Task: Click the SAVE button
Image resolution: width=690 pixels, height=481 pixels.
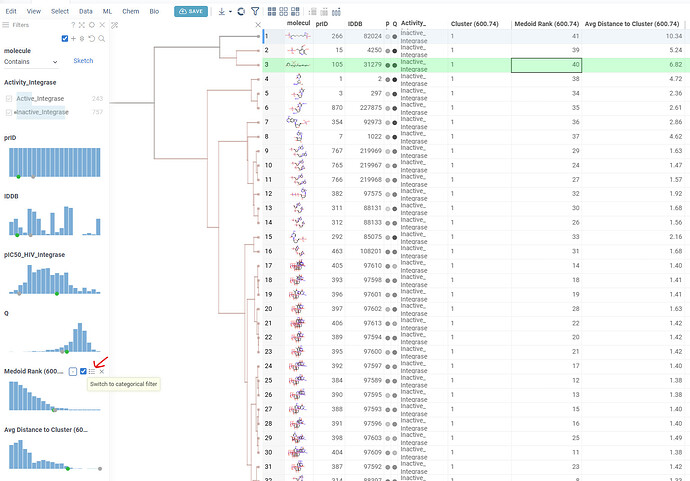Action: point(191,11)
